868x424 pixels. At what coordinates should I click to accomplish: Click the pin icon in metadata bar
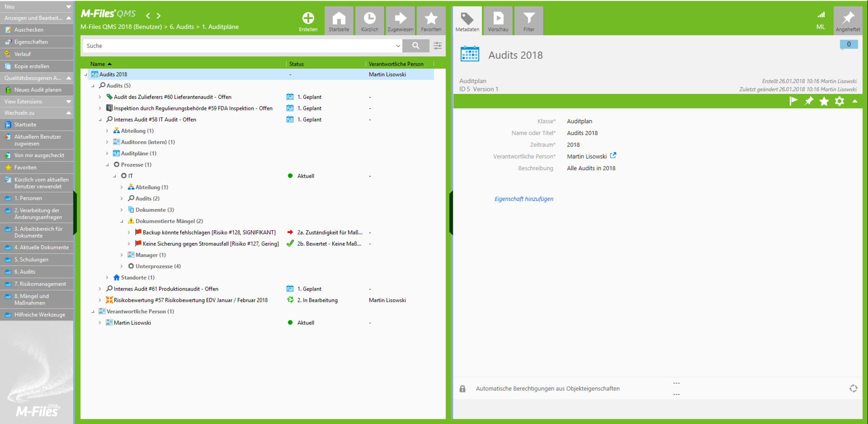point(809,101)
